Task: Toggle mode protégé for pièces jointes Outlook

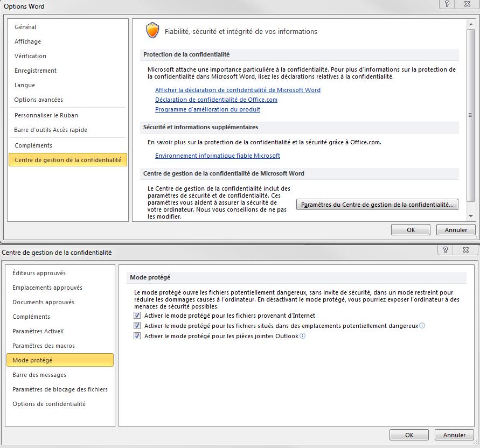Action: point(137,336)
